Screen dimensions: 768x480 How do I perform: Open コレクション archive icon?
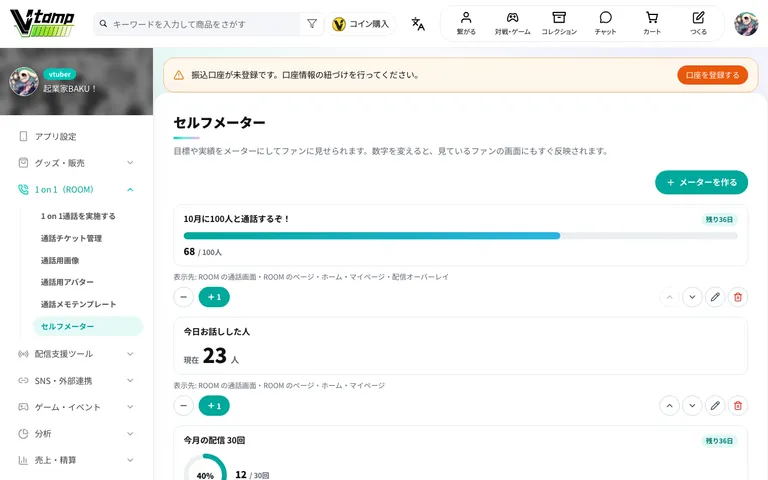point(559,24)
